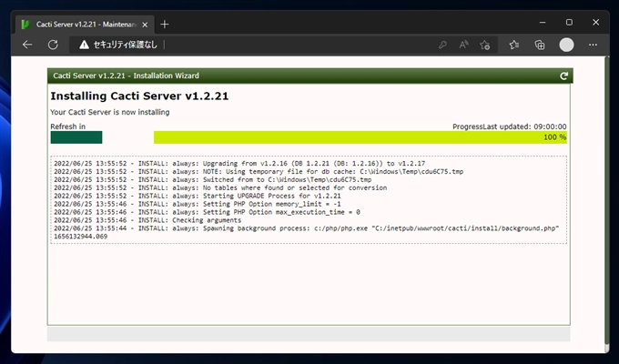Click 'Cacti Server v1.2.21 - Installation Wizard' title

126,76
